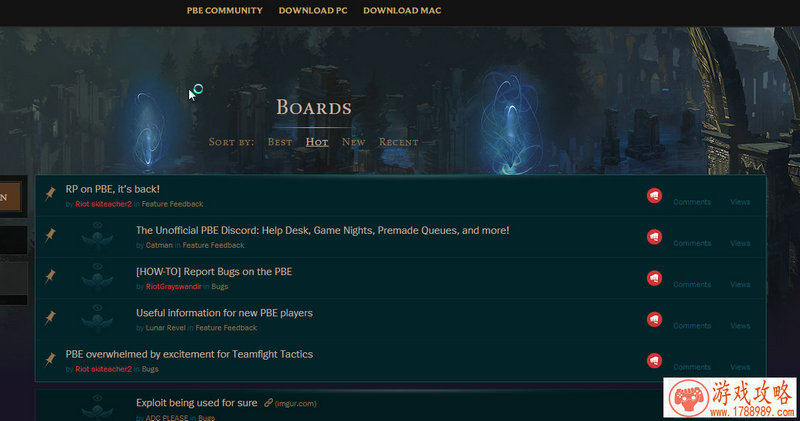The image size is (800, 421).
Task: Sort boards by New
Action: pos(354,142)
